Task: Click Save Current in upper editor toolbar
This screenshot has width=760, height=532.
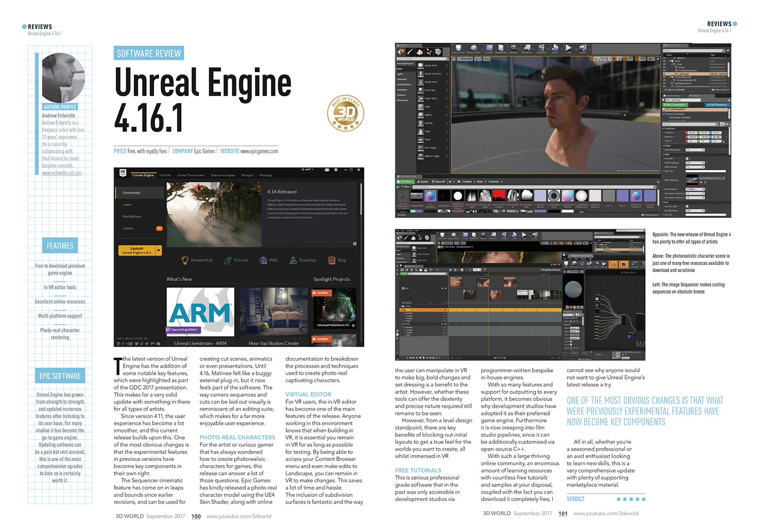Action: (458, 48)
